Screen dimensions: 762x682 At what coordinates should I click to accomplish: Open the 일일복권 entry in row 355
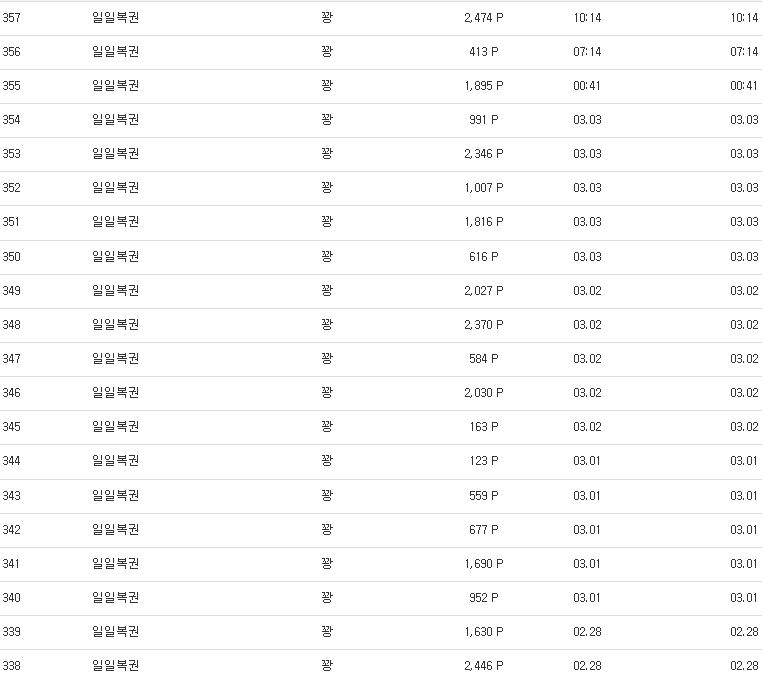pos(115,86)
